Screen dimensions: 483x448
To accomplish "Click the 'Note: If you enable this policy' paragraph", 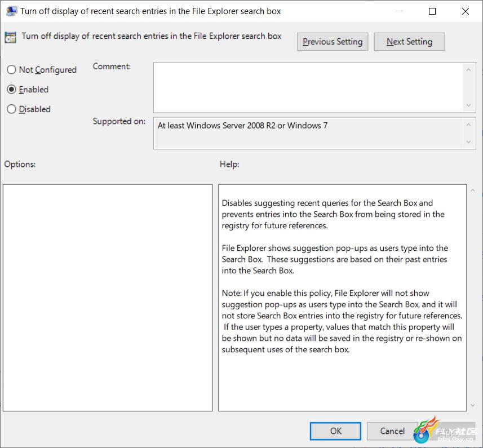I will tap(342, 321).
